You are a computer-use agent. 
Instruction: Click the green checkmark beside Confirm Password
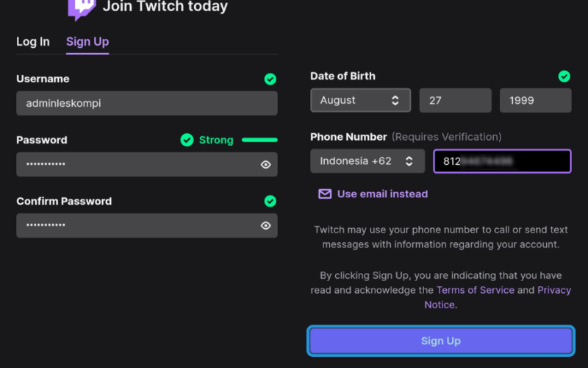tap(270, 201)
